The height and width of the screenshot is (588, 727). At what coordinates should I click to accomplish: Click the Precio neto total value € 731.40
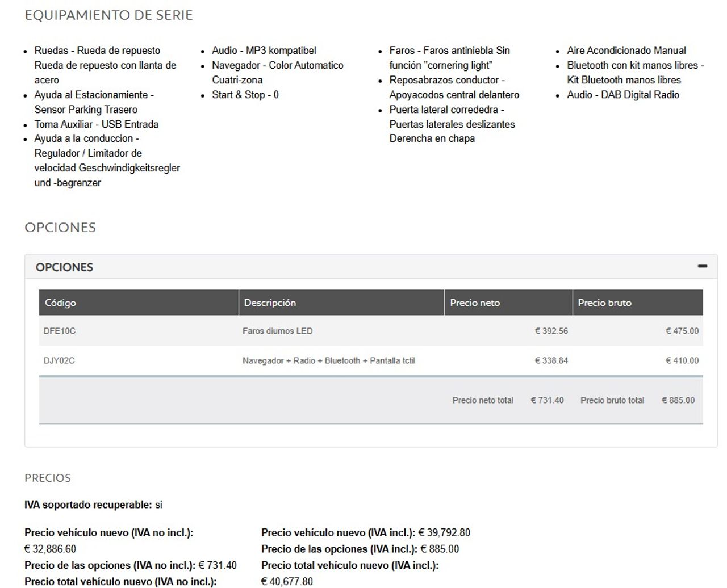(x=547, y=400)
